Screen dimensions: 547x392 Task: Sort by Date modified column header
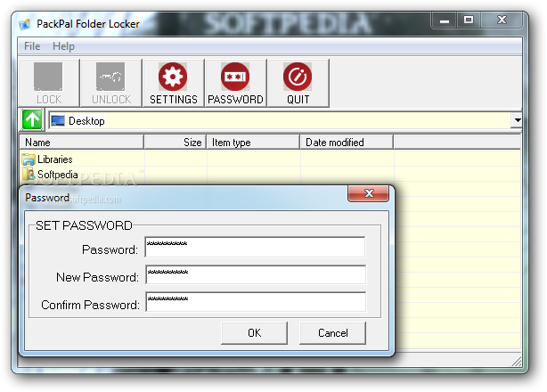tap(347, 143)
